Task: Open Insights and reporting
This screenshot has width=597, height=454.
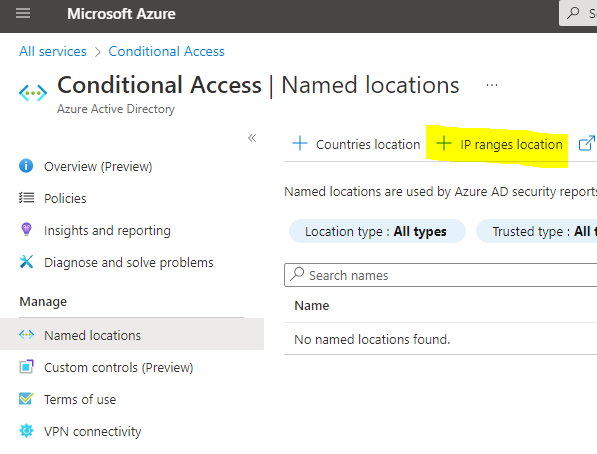Action: coord(107,230)
